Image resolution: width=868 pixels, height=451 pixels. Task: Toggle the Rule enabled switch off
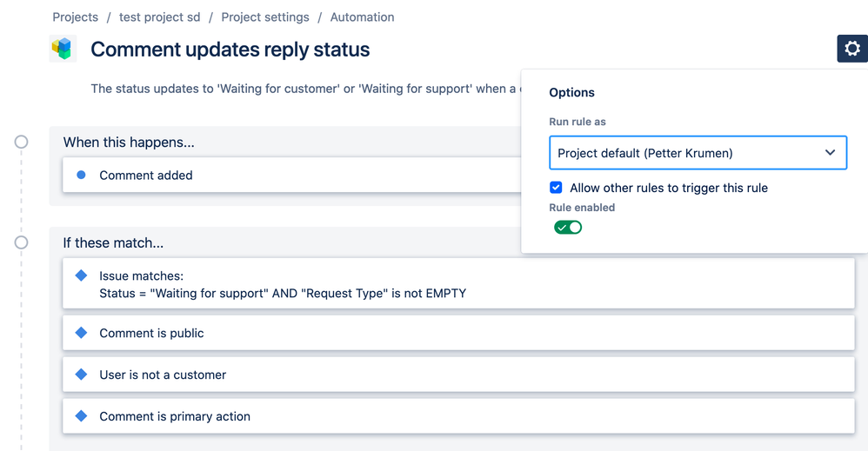[x=568, y=228]
